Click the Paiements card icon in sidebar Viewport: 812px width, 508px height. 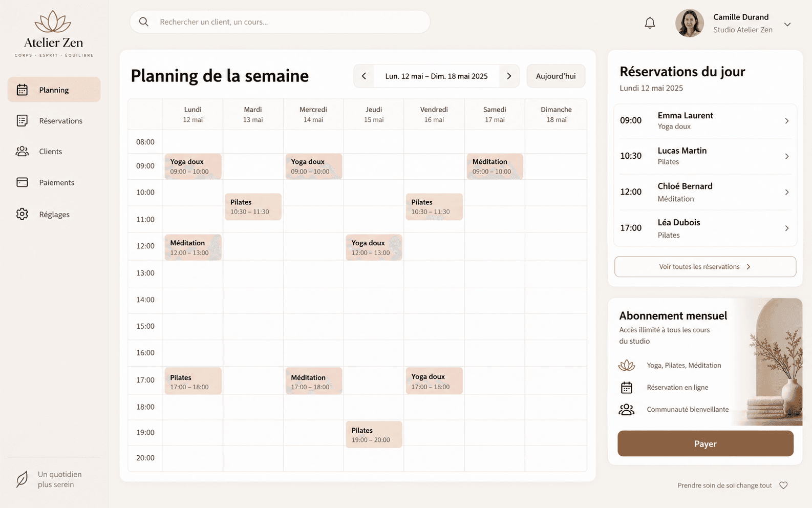pyautogui.click(x=22, y=182)
